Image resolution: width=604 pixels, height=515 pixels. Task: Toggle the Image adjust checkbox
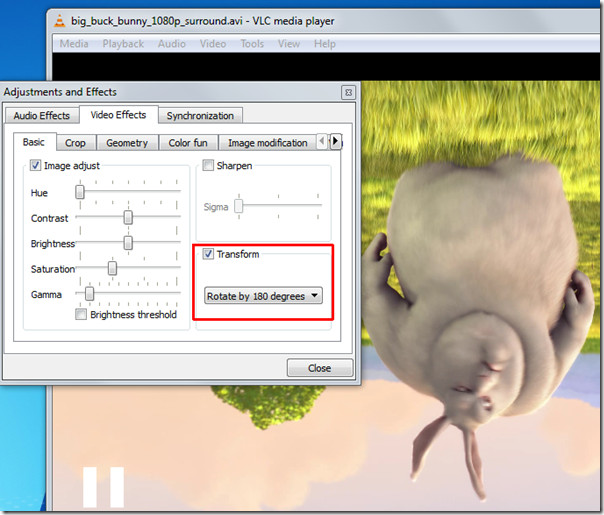[35, 166]
